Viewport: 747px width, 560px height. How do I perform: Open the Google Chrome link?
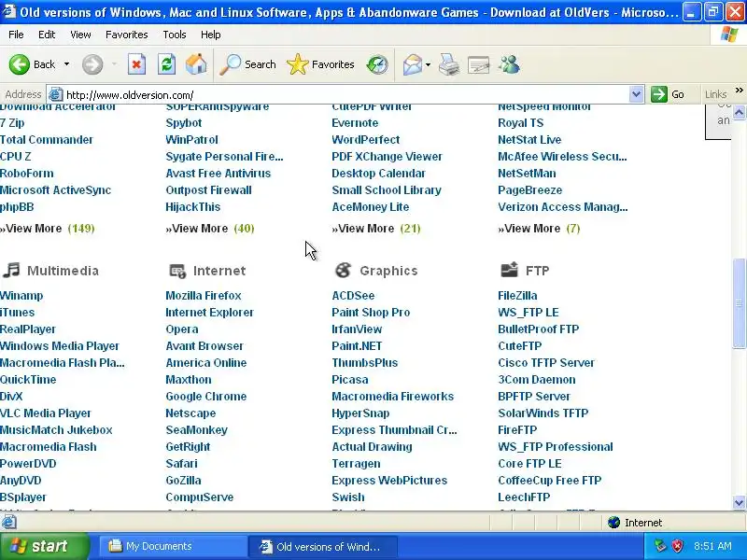click(206, 396)
